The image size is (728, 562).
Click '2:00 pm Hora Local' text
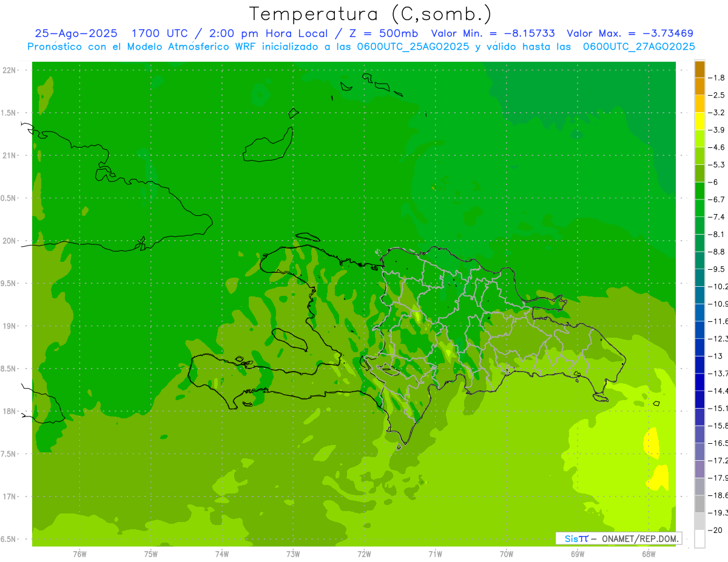269,33
